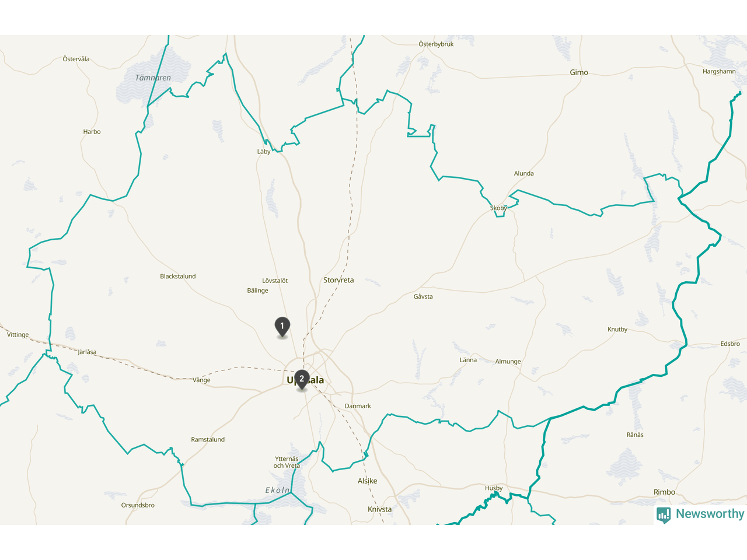The image size is (747, 560).
Task: Select the Storvreta town label
Action: pos(338,280)
